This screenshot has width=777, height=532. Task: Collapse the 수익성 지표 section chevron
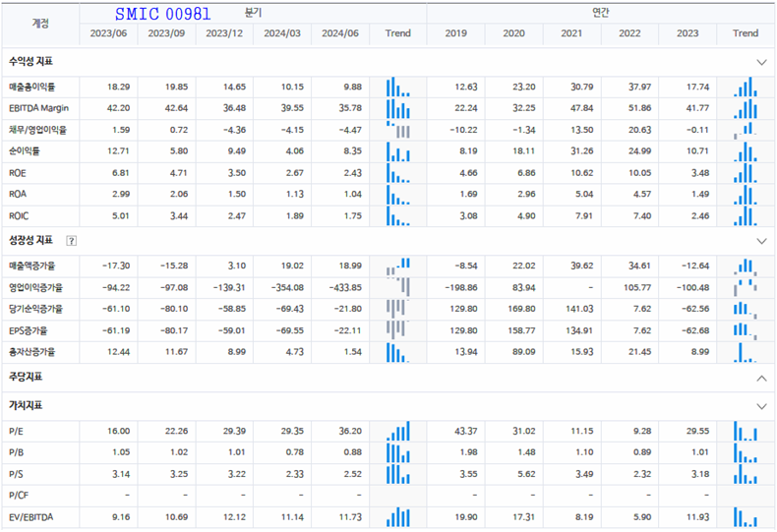point(760,61)
